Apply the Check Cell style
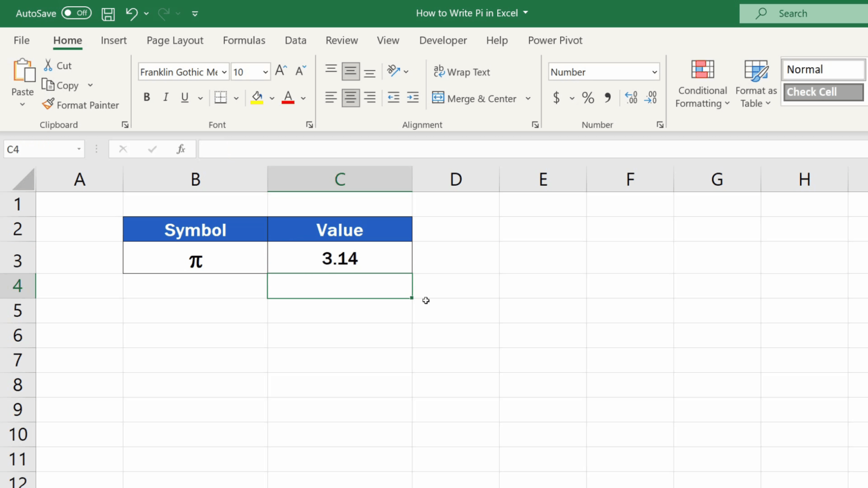The image size is (868, 488). tap(823, 91)
